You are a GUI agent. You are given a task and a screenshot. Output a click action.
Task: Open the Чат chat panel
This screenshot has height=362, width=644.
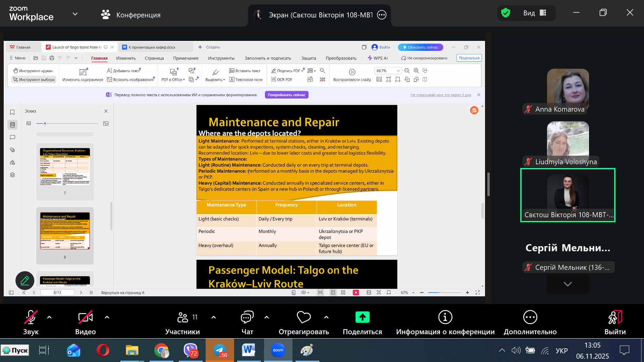pyautogui.click(x=247, y=317)
